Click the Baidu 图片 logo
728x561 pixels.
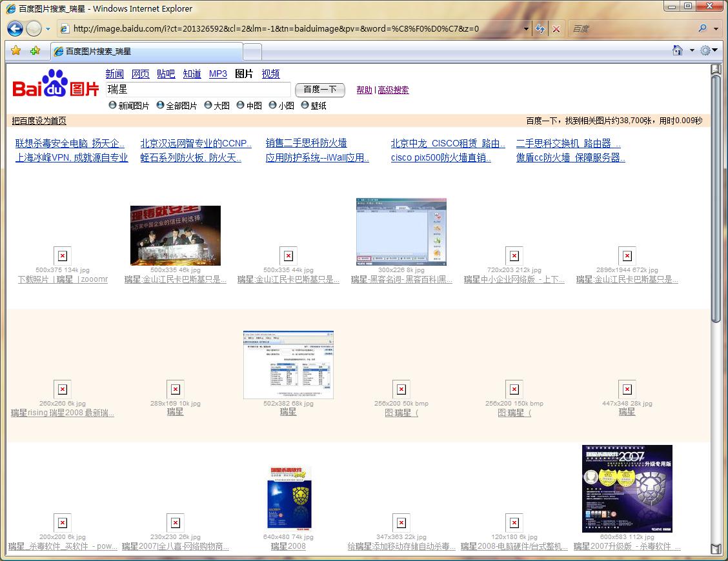tap(56, 84)
